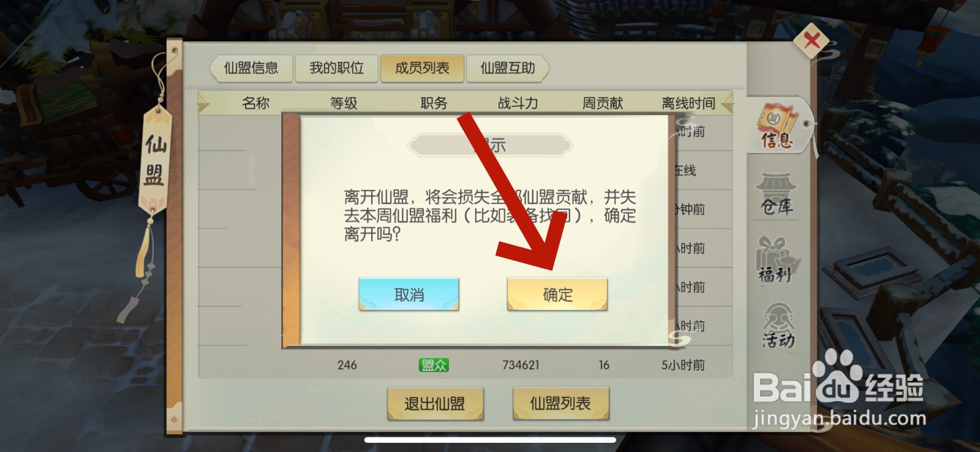Sort by 等级 column header
Viewport: 980px width, 452px height.
click(344, 103)
